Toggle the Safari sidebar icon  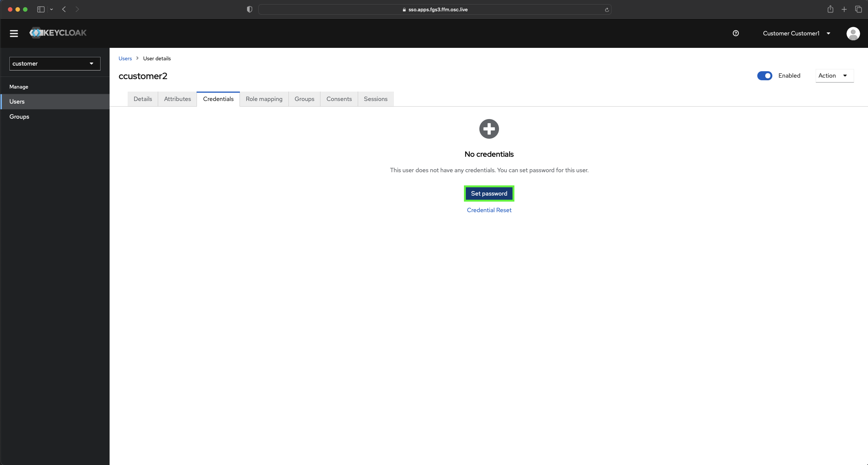(41, 9)
